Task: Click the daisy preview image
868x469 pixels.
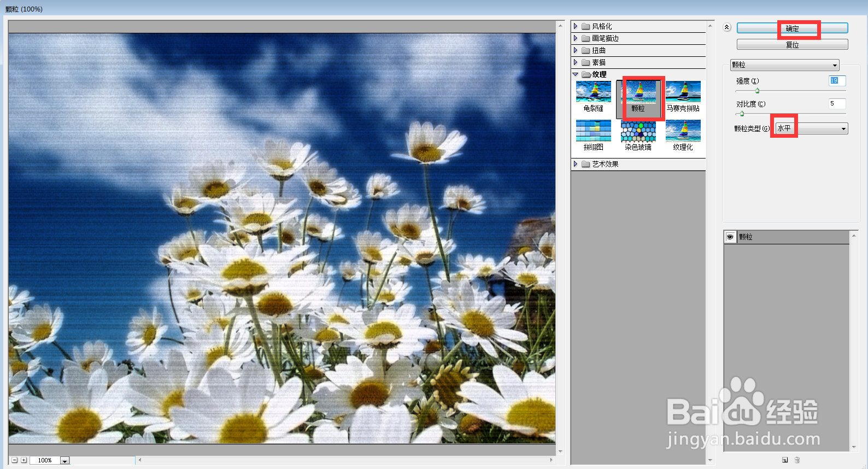Action: 282,238
